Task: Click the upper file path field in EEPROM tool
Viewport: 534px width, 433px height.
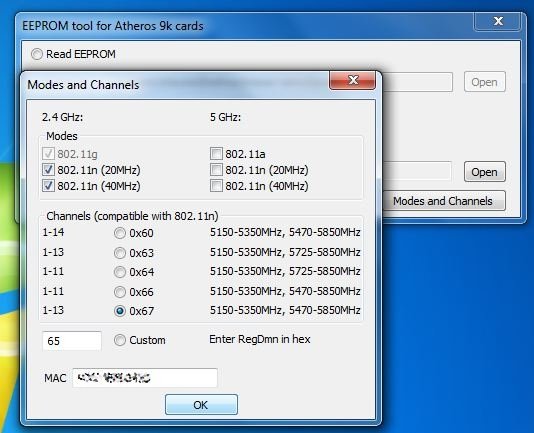Action: click(418, 82)
